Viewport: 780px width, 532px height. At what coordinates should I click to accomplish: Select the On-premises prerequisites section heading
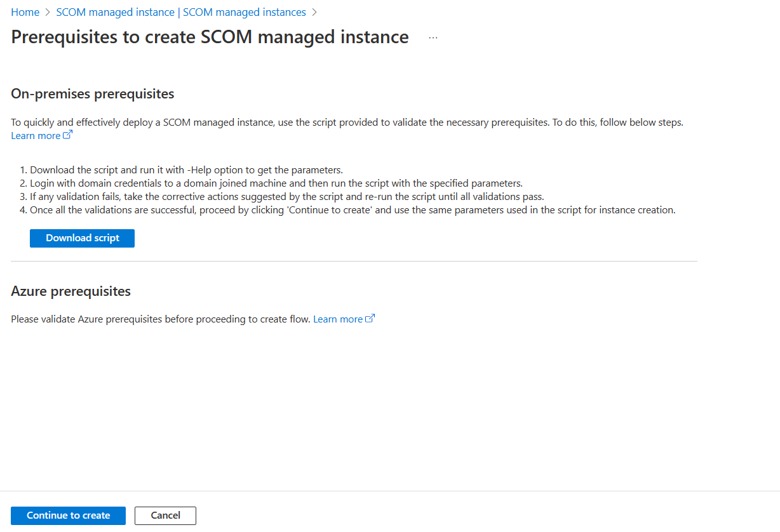point(91,93)
